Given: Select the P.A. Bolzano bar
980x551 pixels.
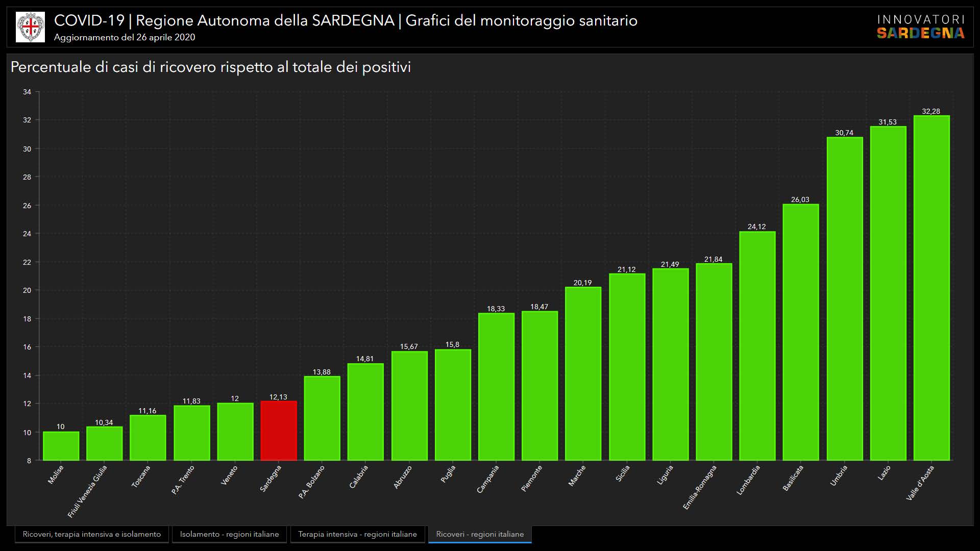Looking at the screenshot, I should pyautogui.click(x=322, y=418).
